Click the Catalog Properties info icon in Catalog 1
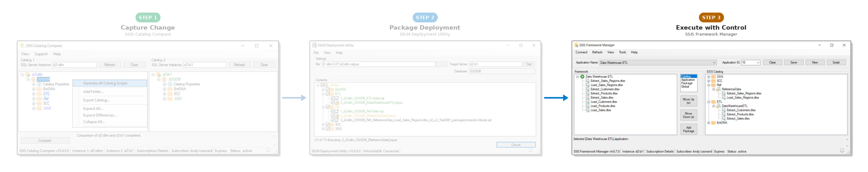 (39, 84)
